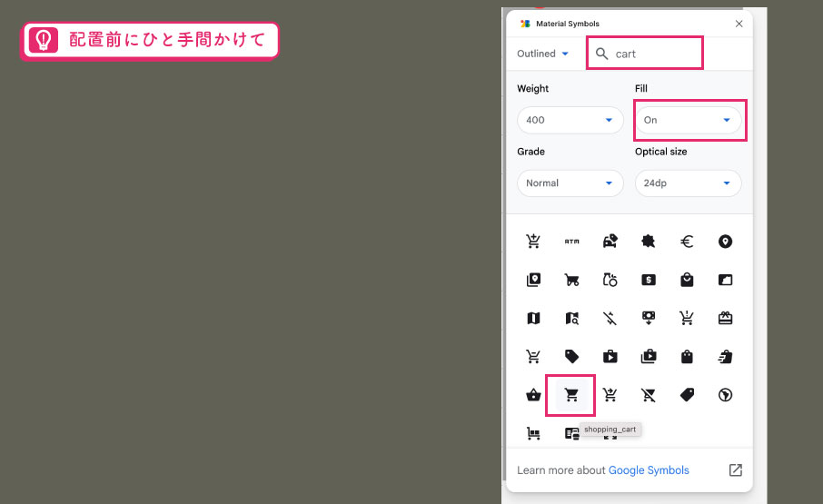Choose the stacked briefcase play library icon

tap(649, 357)
